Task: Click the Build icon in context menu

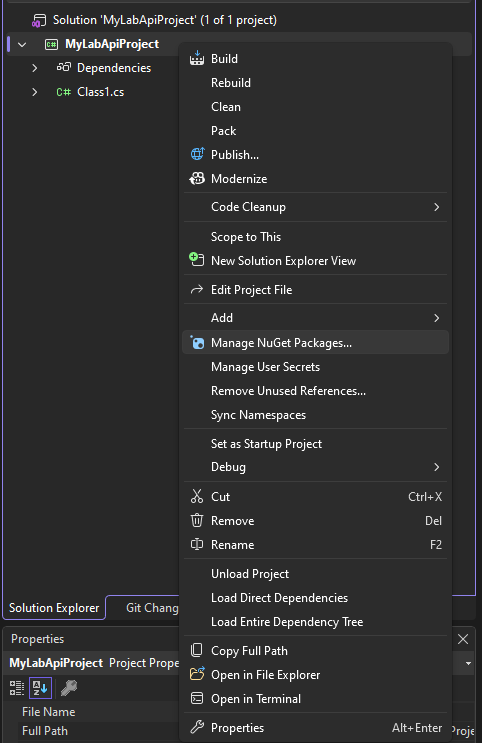Action: [x=197, y=58]
